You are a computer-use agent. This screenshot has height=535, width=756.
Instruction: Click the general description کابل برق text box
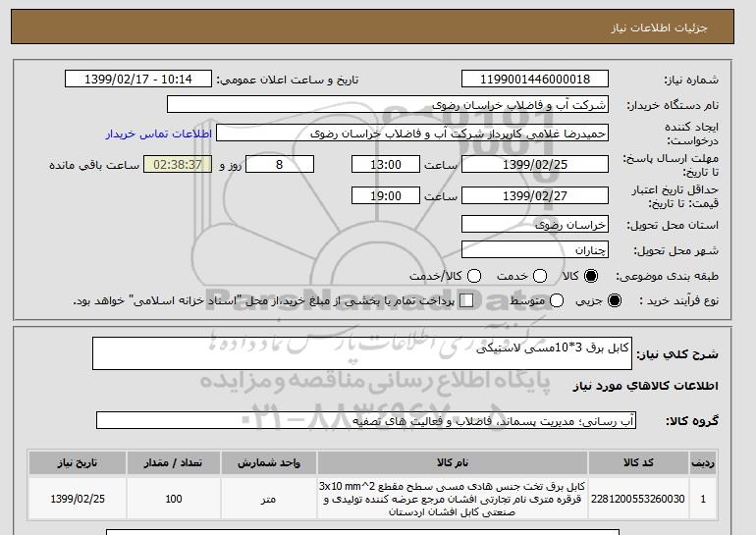[362, 353]
